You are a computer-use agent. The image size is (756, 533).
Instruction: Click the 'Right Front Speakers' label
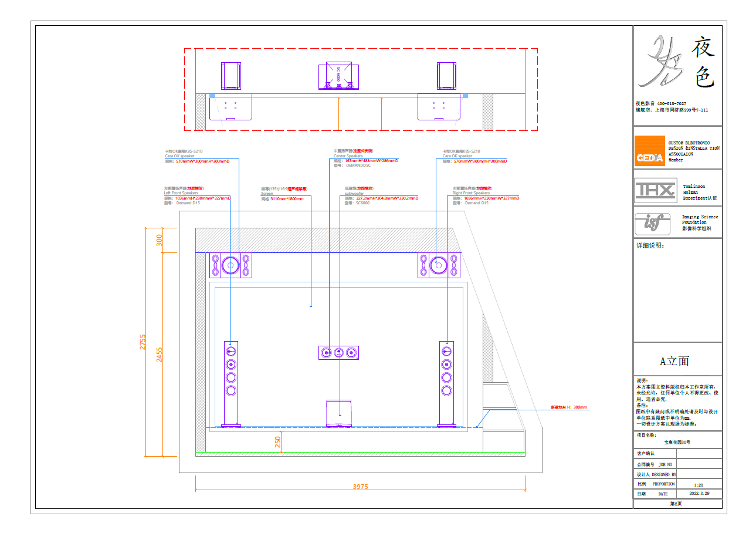471,193
